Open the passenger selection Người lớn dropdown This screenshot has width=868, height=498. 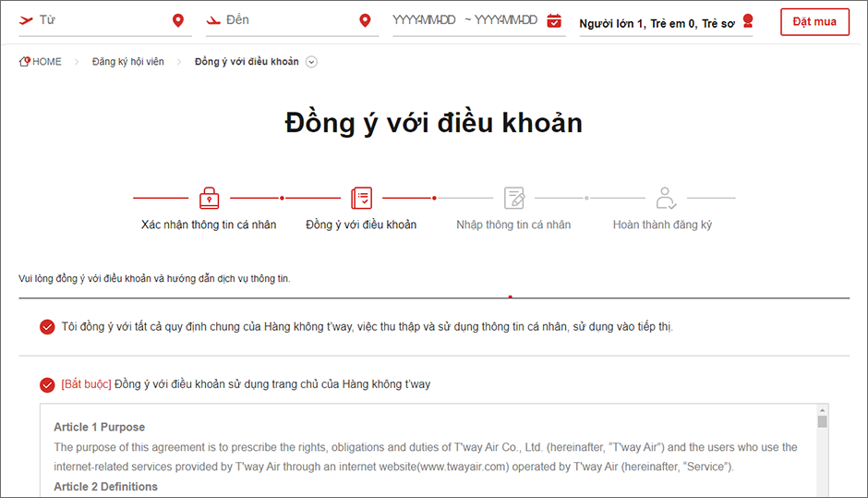pyautogui.click(x=656, y=23)
